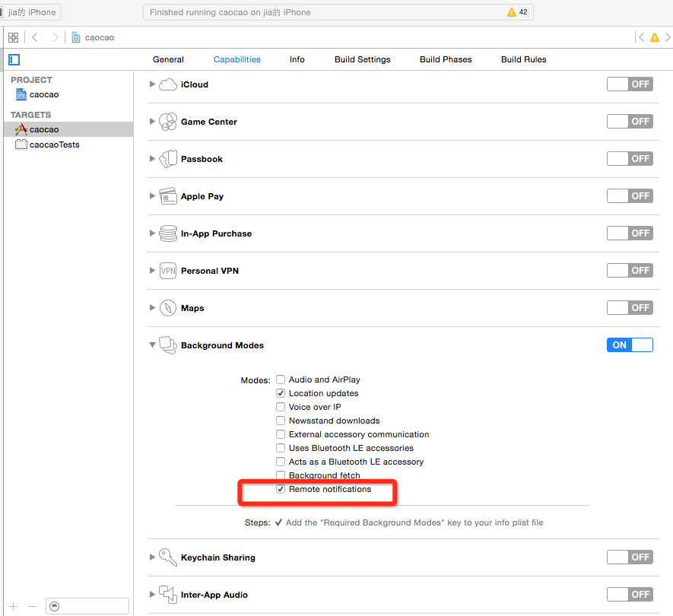The height and width of the screenshot is (616, 673).
Task: Click the In-App Purchase coins icon
Action: click(x=168, y=233)
